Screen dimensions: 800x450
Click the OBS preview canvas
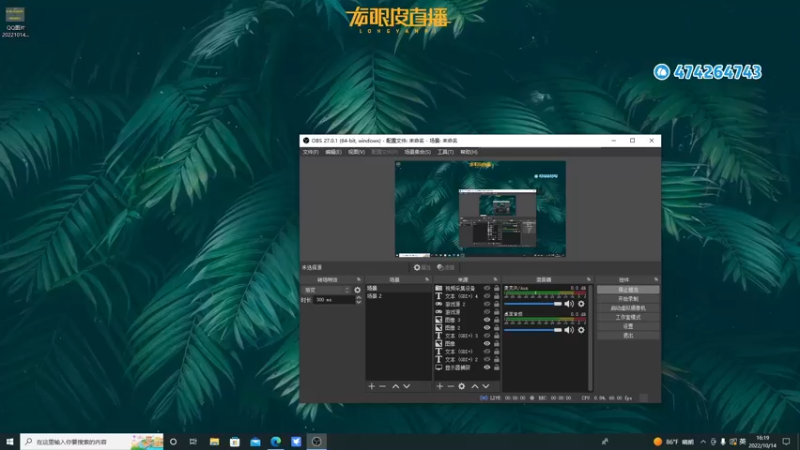point(480,209)
